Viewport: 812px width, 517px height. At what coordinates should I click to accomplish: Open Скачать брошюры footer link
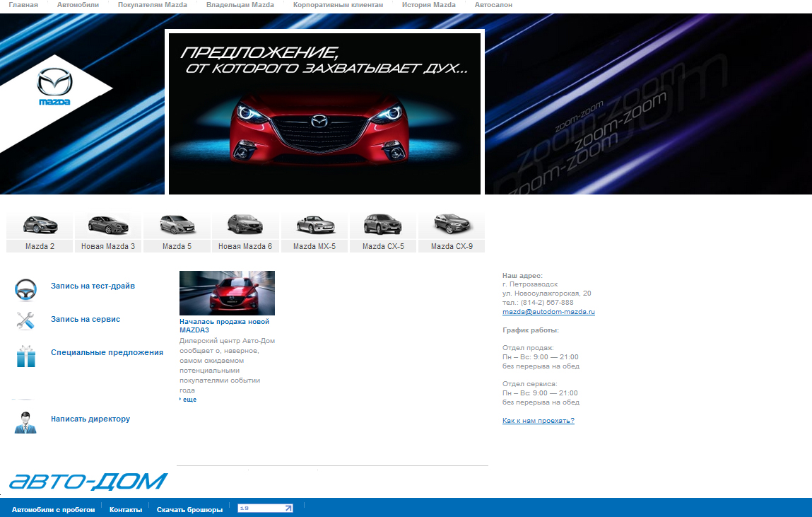189,510
